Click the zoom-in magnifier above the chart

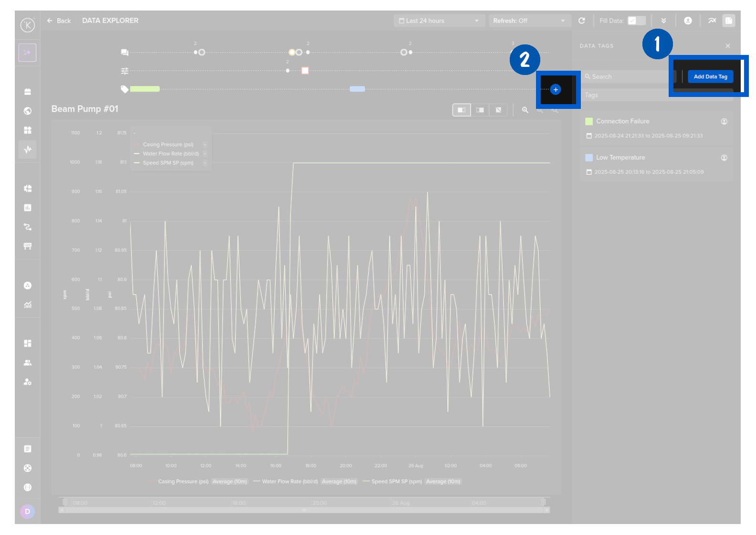pos(525,110)
